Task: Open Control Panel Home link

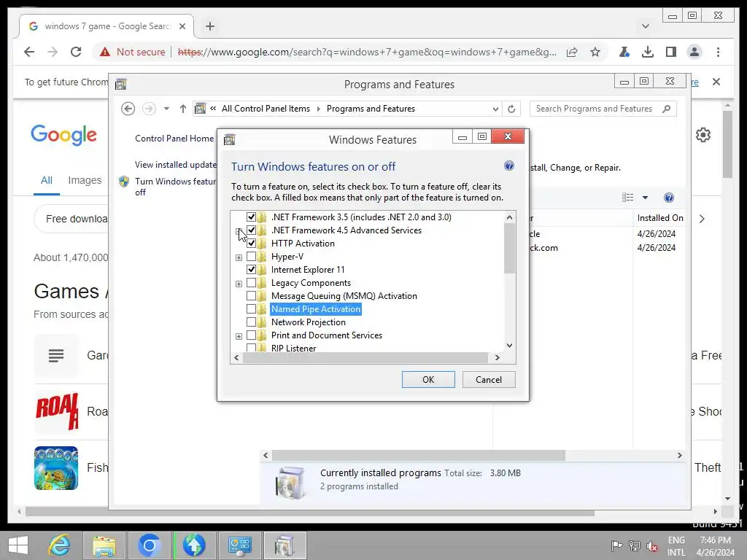Action: pos(174,139)
